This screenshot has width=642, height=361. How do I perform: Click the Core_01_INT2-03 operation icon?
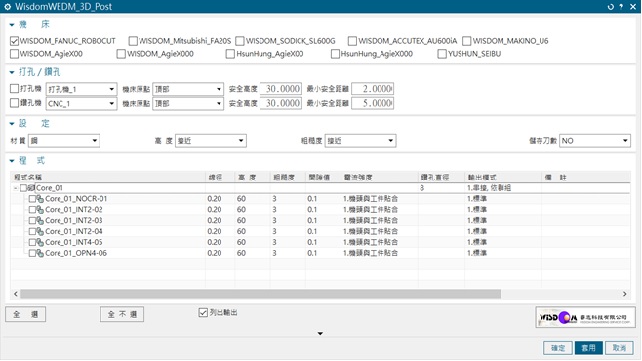pyautogui.click(x=40, y=221)
